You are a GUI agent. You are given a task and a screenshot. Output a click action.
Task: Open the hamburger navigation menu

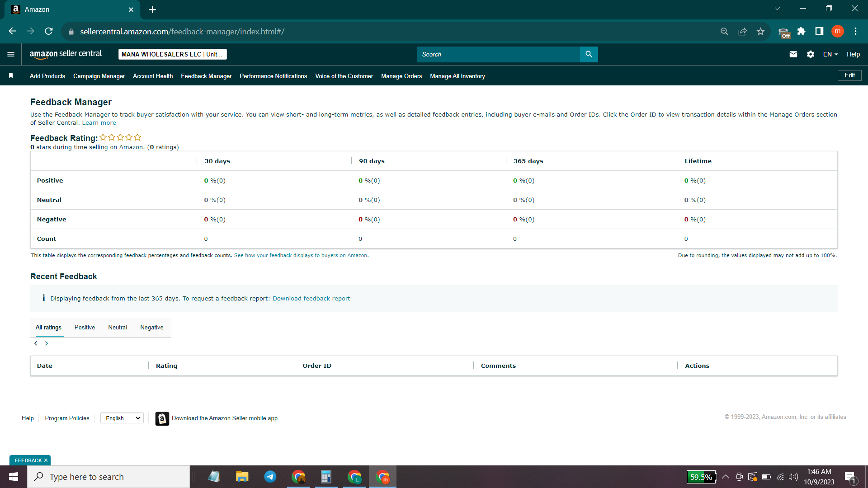(x=11, y=54)
